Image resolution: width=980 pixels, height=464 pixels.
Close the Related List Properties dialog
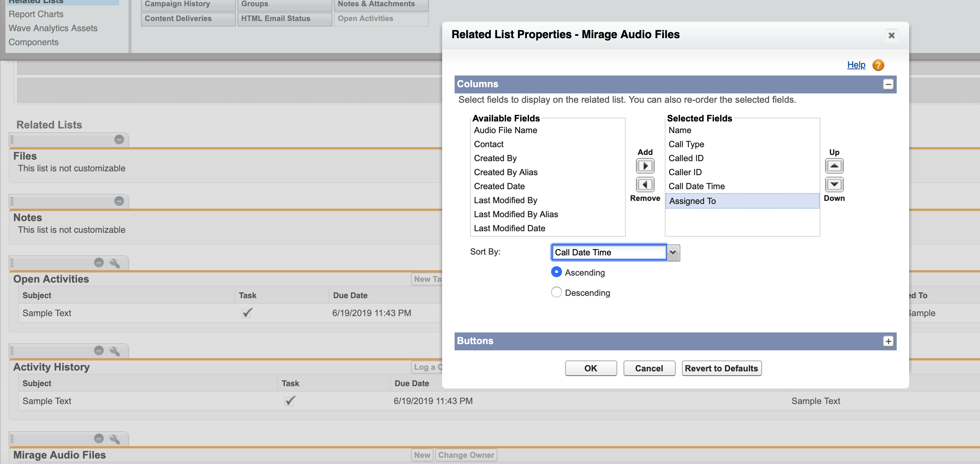click(x=891, y=35)
